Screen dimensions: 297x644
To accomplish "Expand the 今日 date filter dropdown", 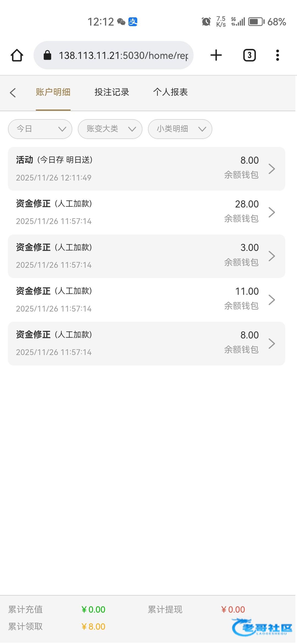I will coord(40,129).
